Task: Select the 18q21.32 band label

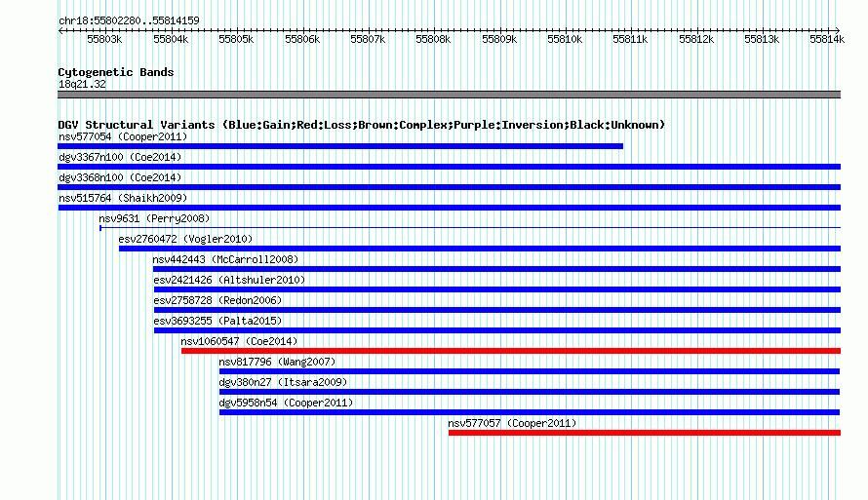Action: [82, 84]
